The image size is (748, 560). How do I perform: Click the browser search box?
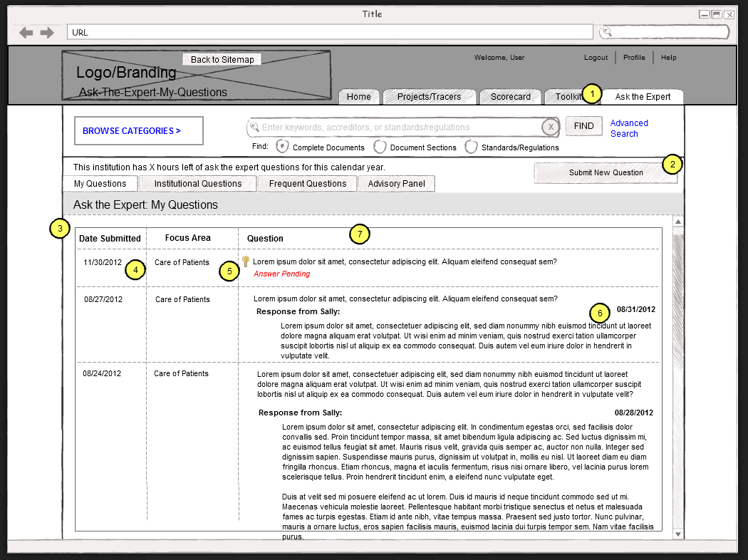(664, 32)
